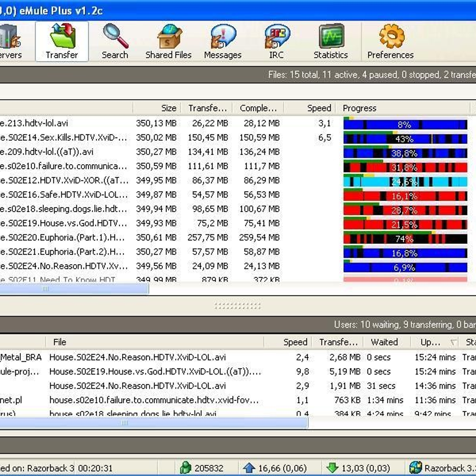
Task: Select the 209.hdtv-lol.((aT)).avi download
Action: coord(238,152)
